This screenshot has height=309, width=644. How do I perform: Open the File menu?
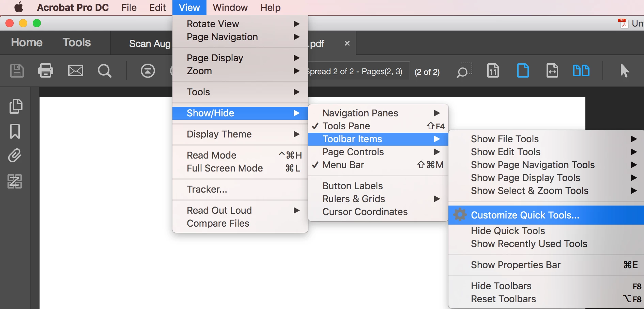(129, 7)
